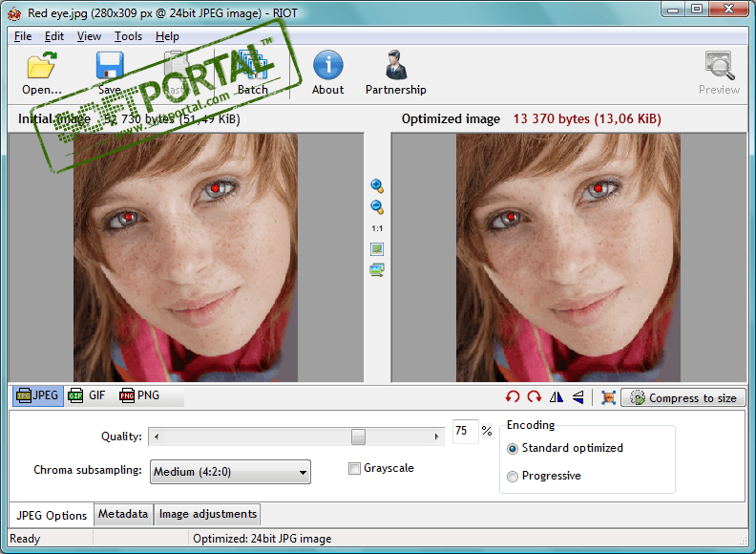This screenshot has height=554, width=756.
Task: Minimize the RIOT window
Action: [x=674, y=10]
